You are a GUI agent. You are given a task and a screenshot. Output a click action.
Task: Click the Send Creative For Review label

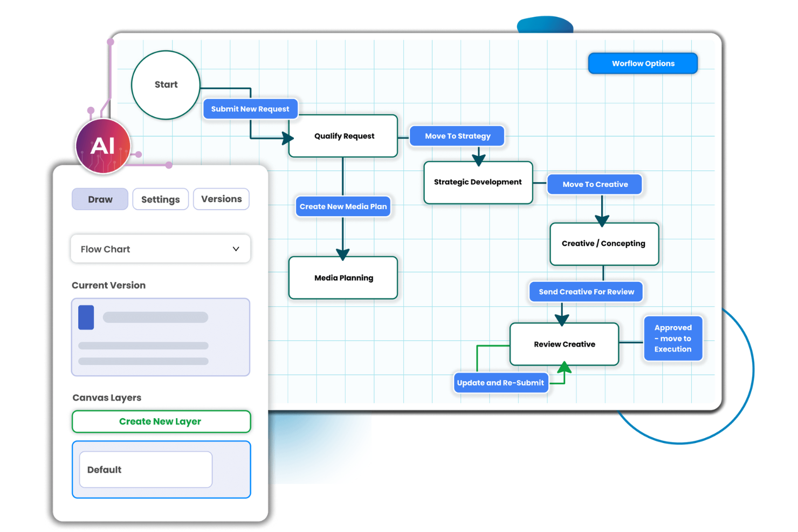(586, 292)
